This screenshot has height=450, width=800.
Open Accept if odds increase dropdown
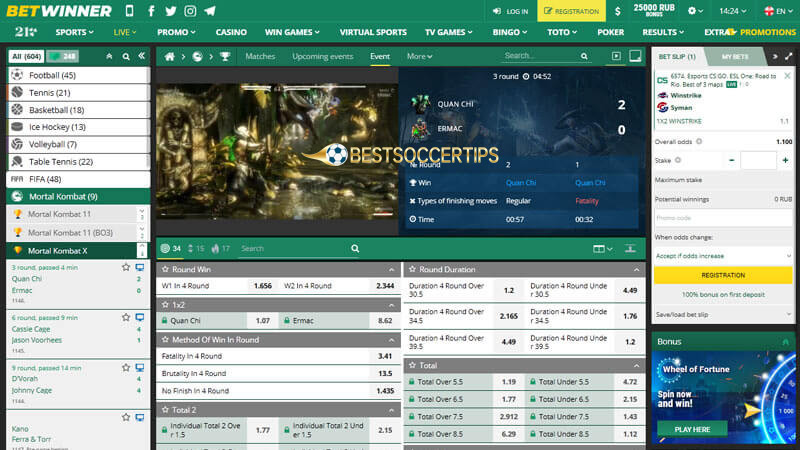pyautogui.click(x=723, y=256)
